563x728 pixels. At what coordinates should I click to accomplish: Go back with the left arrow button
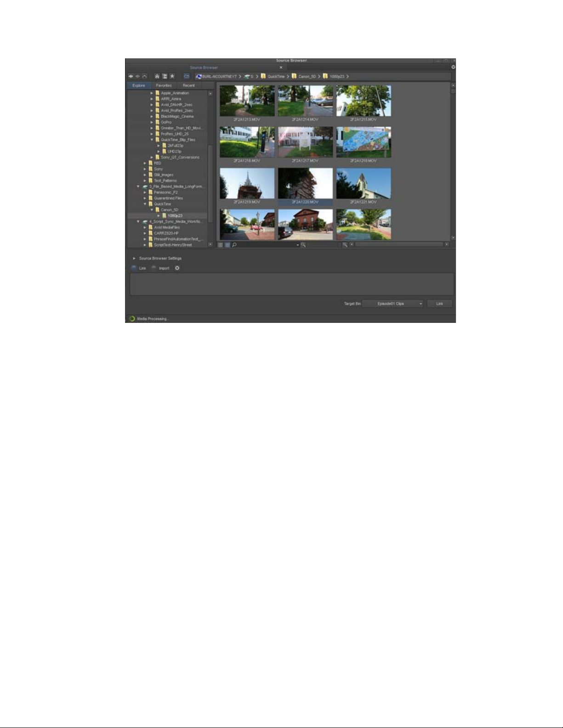pyautogui.click(x=131, y=76)
